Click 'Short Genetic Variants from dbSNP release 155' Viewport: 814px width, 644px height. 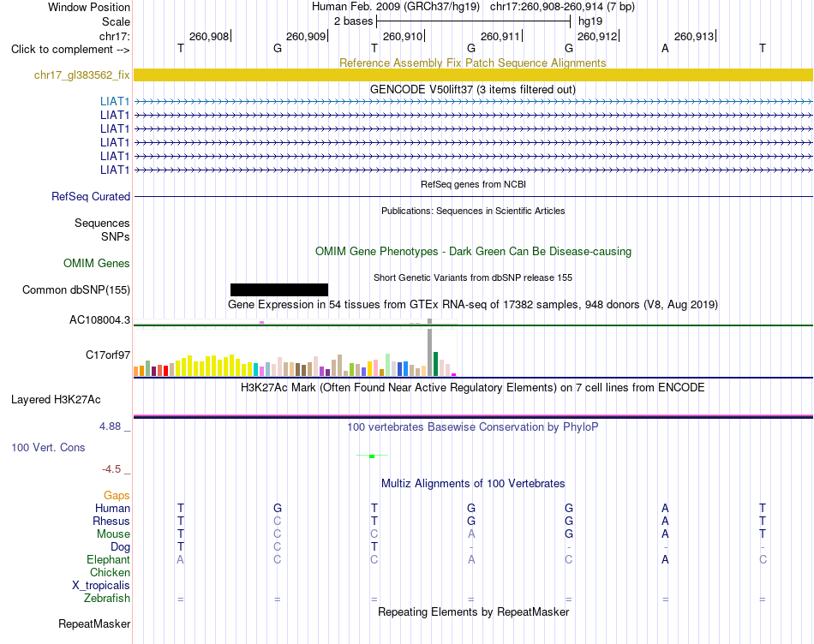point(473,277)
